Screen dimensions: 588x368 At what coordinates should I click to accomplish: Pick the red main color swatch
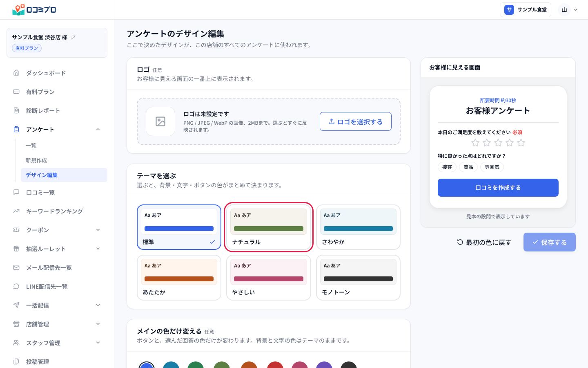275,365
